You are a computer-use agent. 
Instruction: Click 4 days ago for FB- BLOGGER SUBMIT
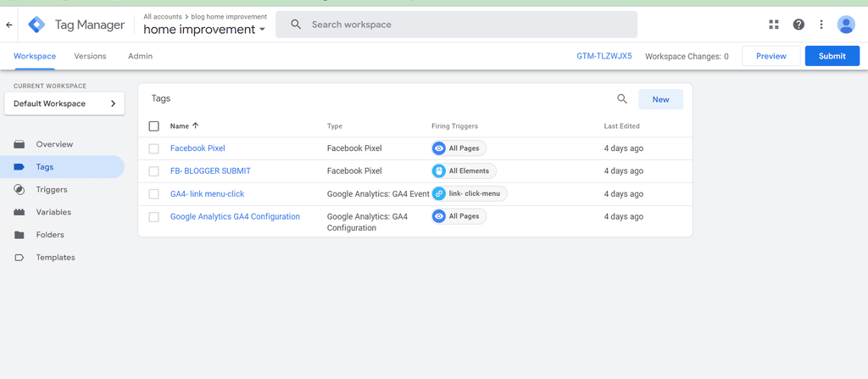(x=623, y=171)
